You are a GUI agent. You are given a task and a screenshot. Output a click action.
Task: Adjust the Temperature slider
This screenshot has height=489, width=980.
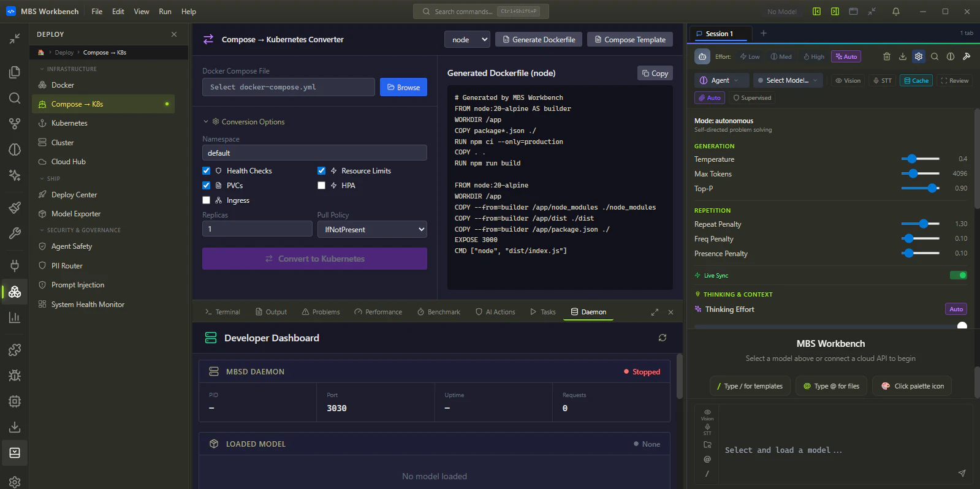920,159
